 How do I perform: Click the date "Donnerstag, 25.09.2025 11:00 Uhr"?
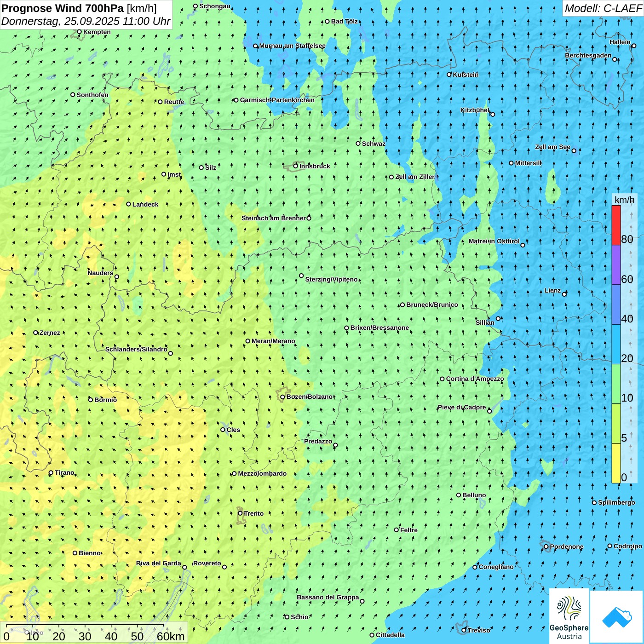coord(86,21)
